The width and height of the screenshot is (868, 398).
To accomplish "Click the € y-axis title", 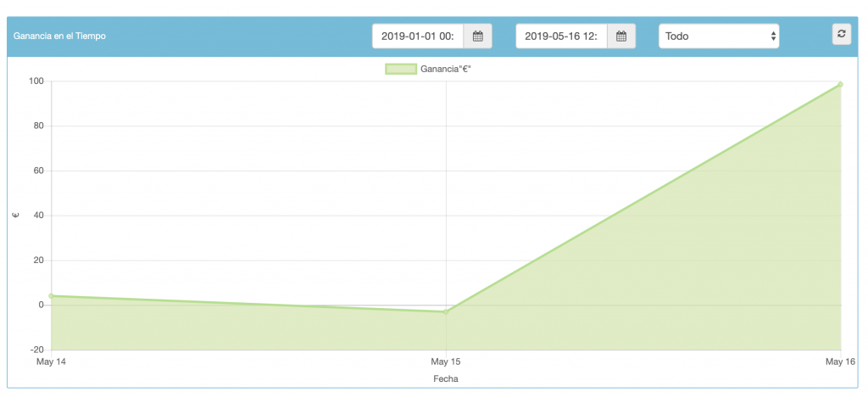I will point(15,215).
